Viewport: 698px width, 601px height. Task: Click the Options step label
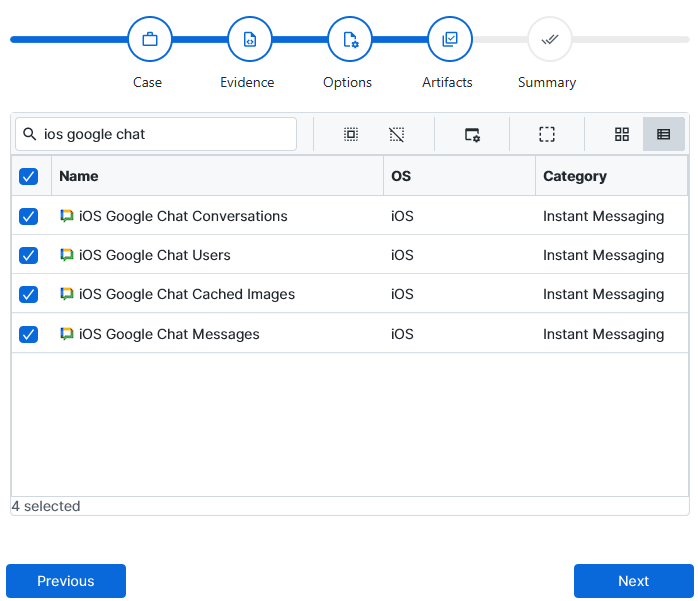pos(347,83)
